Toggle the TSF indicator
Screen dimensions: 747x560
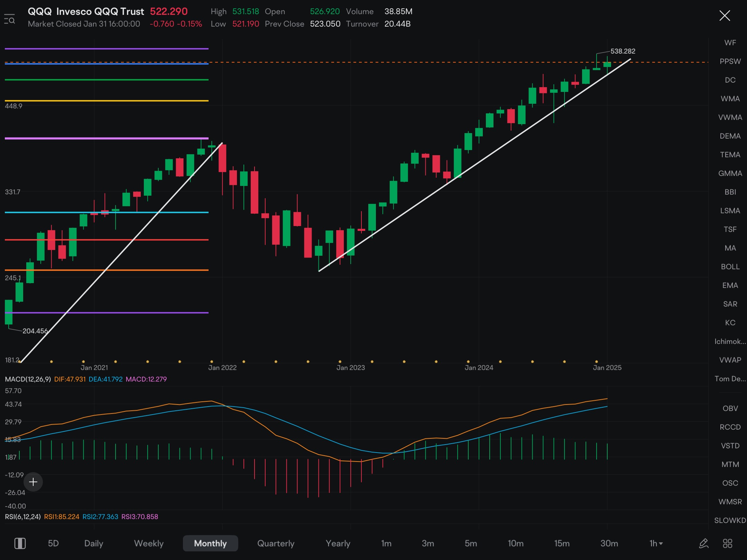pyautogui.click(x=730, y=229)
